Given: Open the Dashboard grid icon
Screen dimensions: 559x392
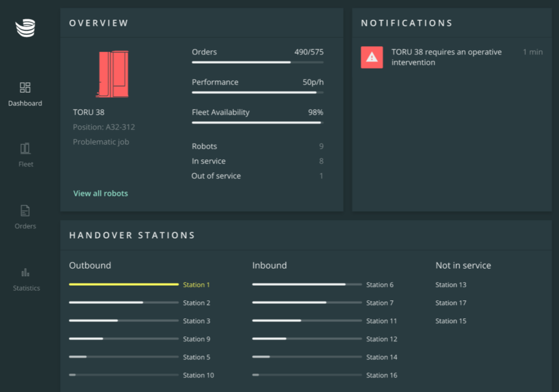Looking at the screenshot, I should 25,88.
